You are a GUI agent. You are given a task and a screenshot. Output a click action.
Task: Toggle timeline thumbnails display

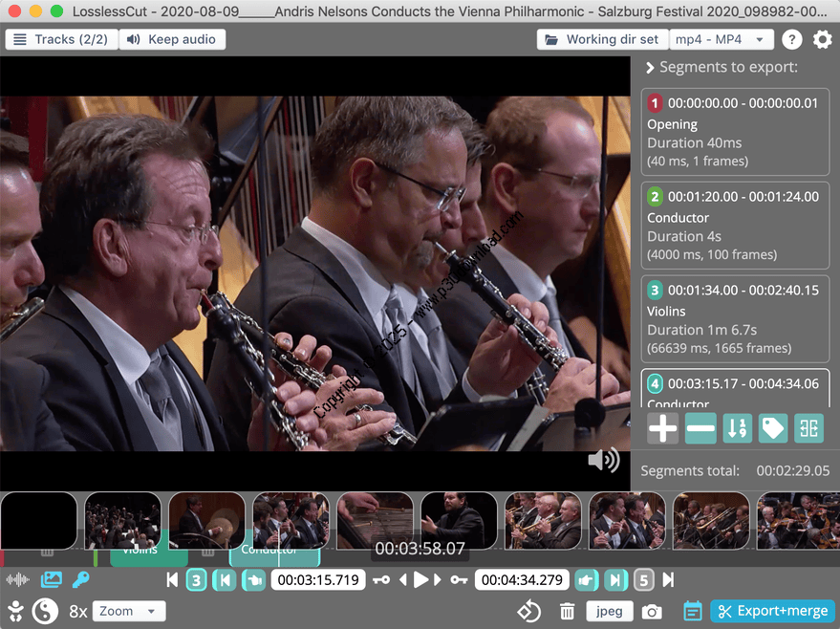(x=51, y=579)
